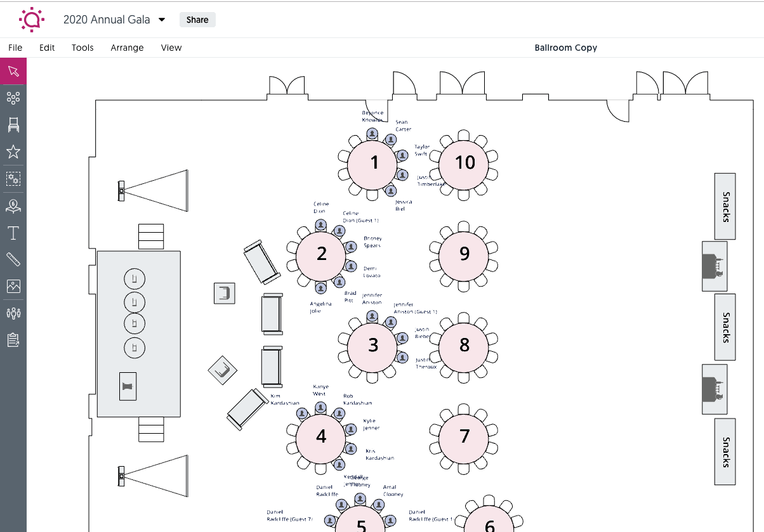764x532 pixels.
Task: Open the File menu
Action: pos(15,48)
